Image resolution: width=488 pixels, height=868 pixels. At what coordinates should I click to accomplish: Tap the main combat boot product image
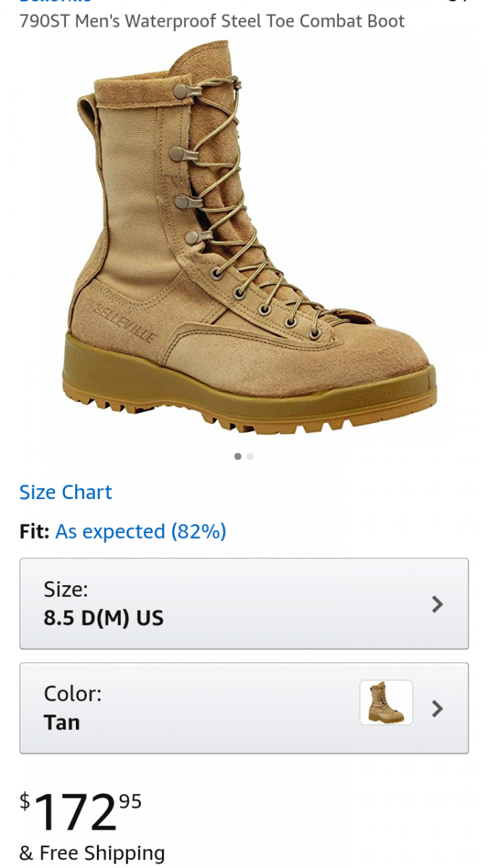[x=249, y=237]
